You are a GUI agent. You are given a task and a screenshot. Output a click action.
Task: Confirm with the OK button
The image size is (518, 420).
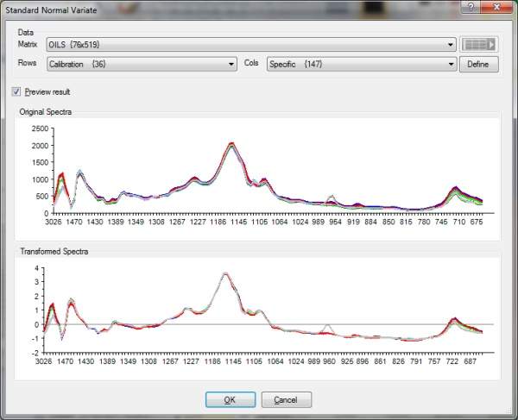pyautogui.click(x=230, y=400)
